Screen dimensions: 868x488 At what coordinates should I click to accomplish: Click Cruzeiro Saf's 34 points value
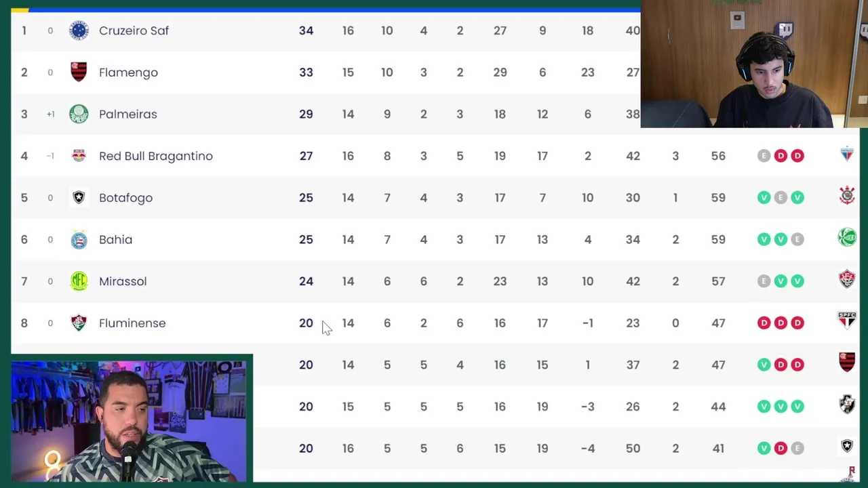click(306, 30)
